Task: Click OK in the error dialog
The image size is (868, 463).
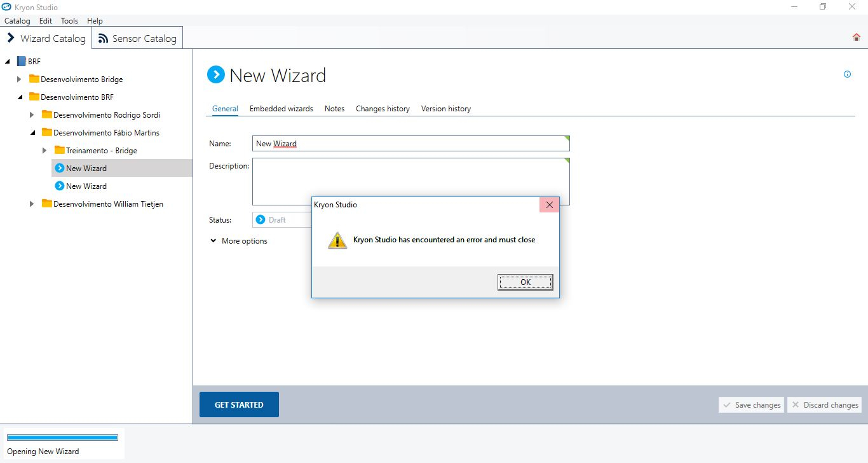Action: (x=525, y=282)
